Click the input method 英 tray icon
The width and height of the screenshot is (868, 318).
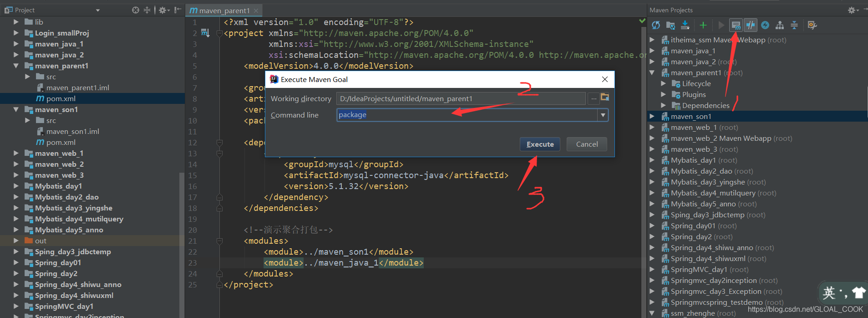pyautogui.click(x=829, y=292)
